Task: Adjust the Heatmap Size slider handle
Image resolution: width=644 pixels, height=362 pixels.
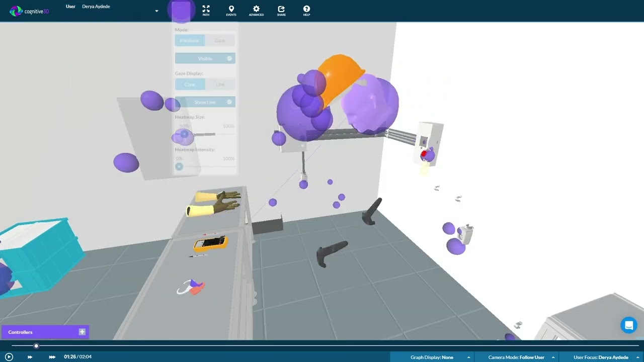Action: click(x=184, y=134)
